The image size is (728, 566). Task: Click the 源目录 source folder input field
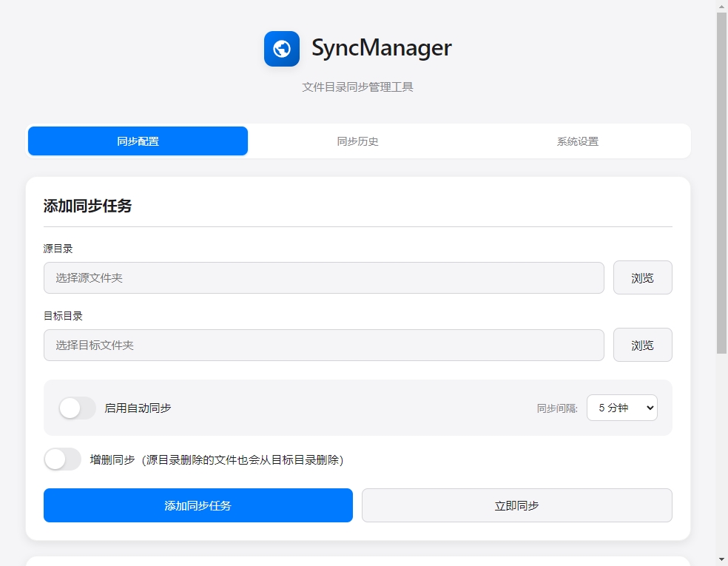[x=323, y=278]
